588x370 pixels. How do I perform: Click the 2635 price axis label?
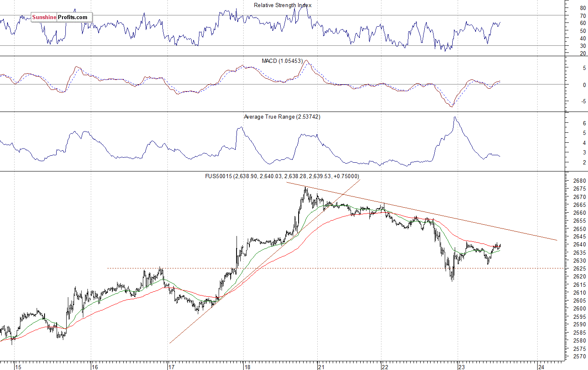[580, 253]
